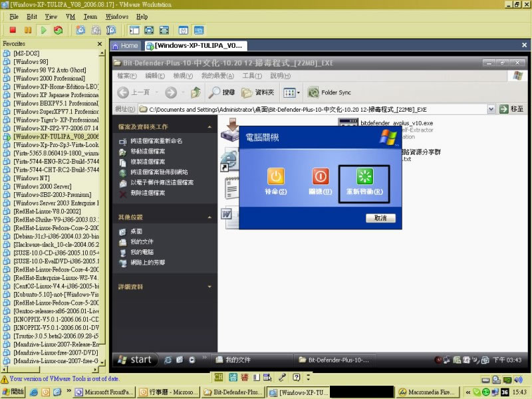The width and height of the screenshot is (532, 399).
Task: Expand the 詳細資料 panel
Action: click(209, 287)
